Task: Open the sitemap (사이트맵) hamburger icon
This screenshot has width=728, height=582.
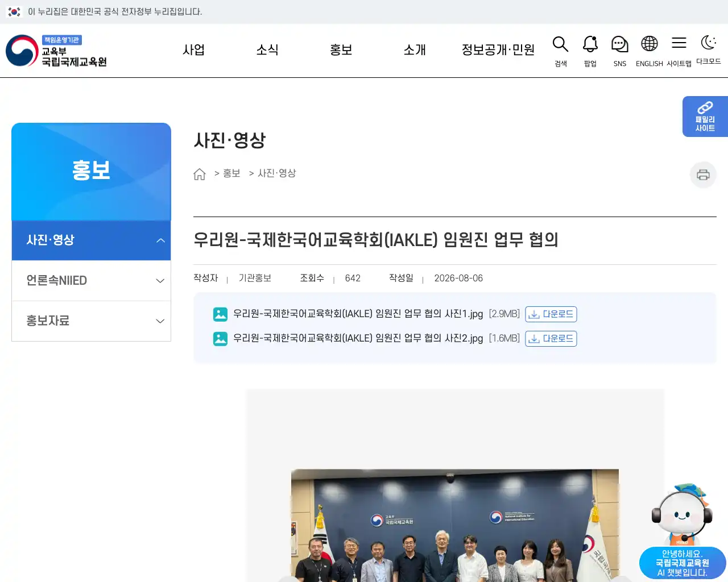Action: point(679,51)
